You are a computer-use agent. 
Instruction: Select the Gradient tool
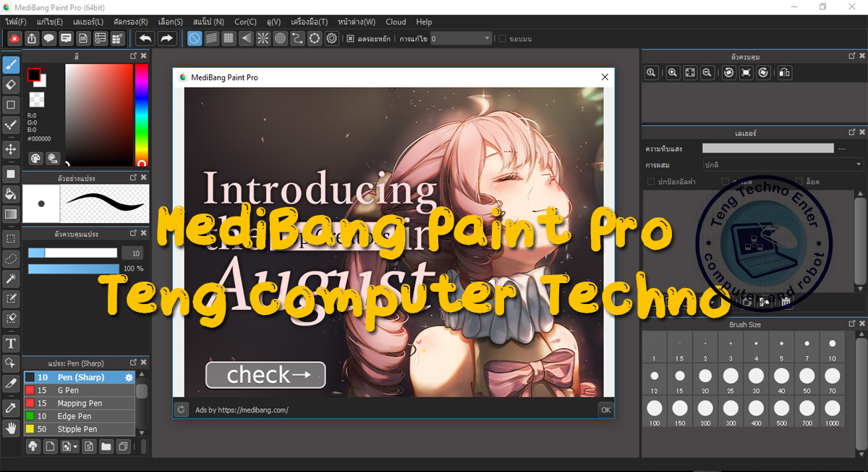pyautogui.click(x=11, y=214)
